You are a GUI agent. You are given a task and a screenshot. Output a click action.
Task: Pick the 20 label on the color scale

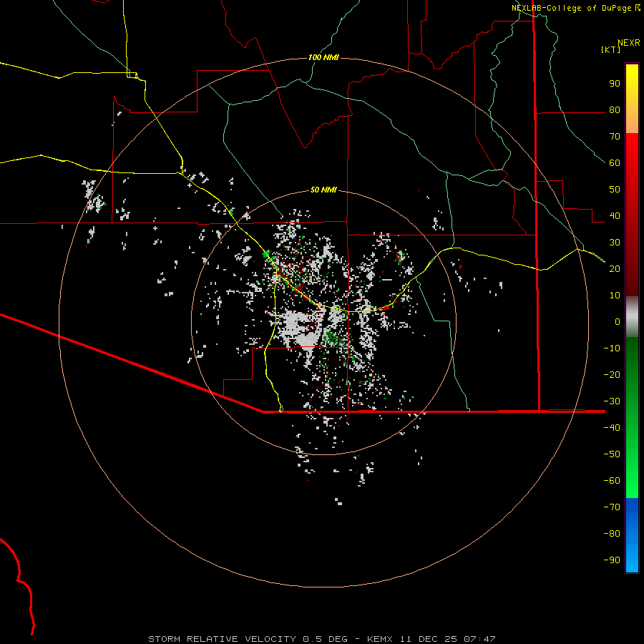pyautogui.click(x=615, y=268)
